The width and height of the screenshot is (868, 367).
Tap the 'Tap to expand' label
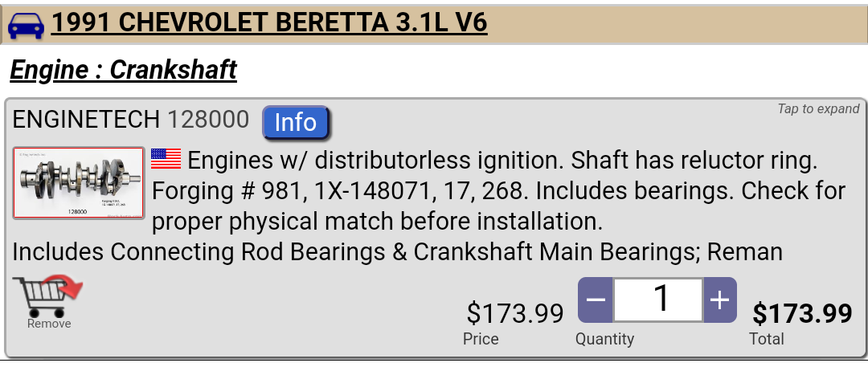tap(817, 109)
